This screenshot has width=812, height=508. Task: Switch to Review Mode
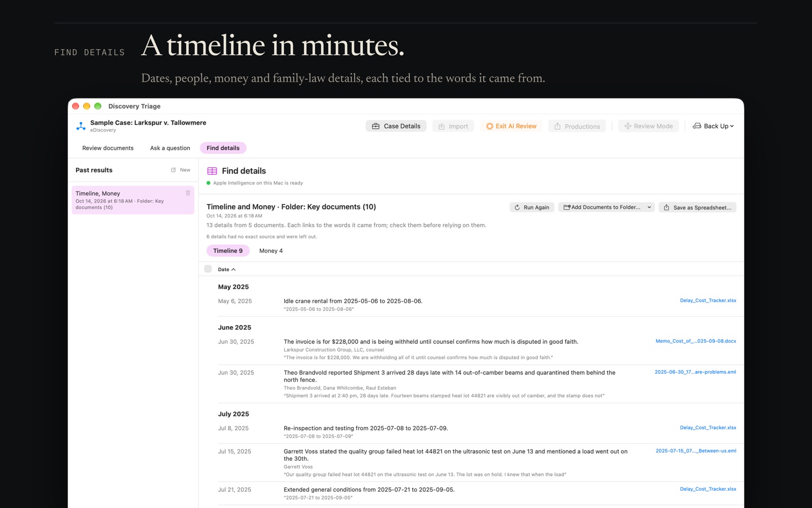(x=648, y=126)
